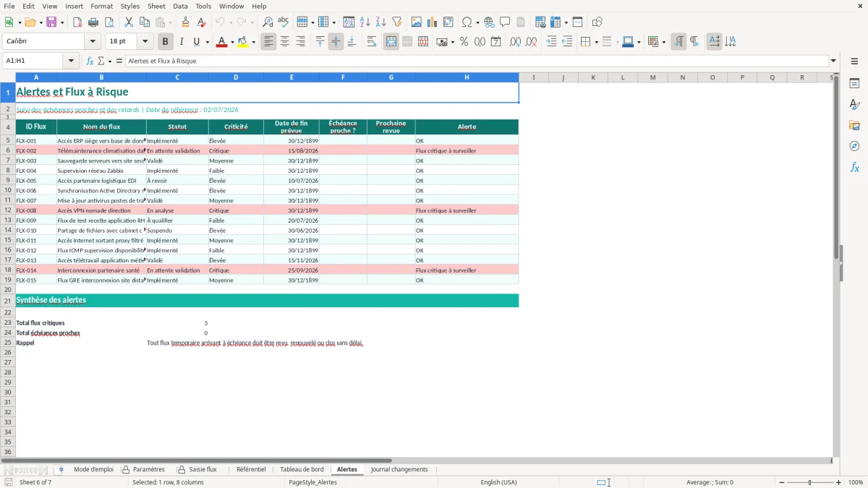Click the Sort Ascending icon
Viewport: 868px width, 488px height.
pos(365,22)
